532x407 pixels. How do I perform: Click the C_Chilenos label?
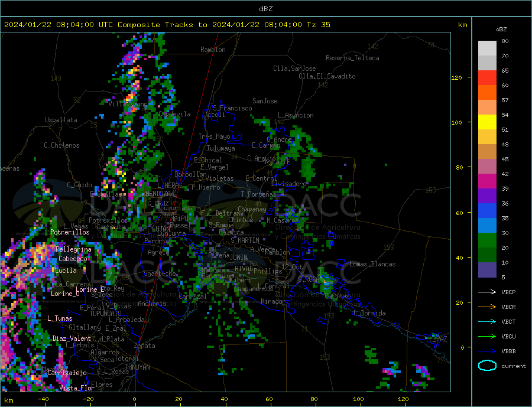click(x=61, y=145)
